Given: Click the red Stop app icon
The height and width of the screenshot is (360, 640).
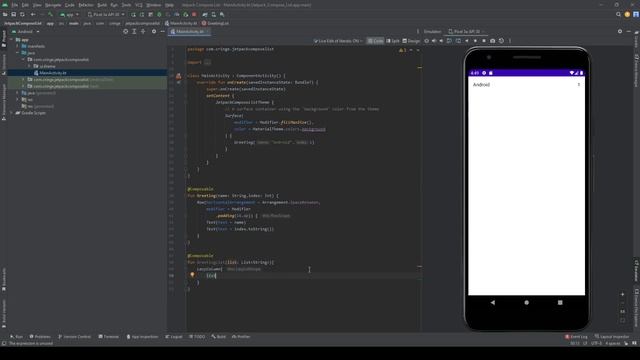Looking at the screenshot, I should click(x=194, y=14).
